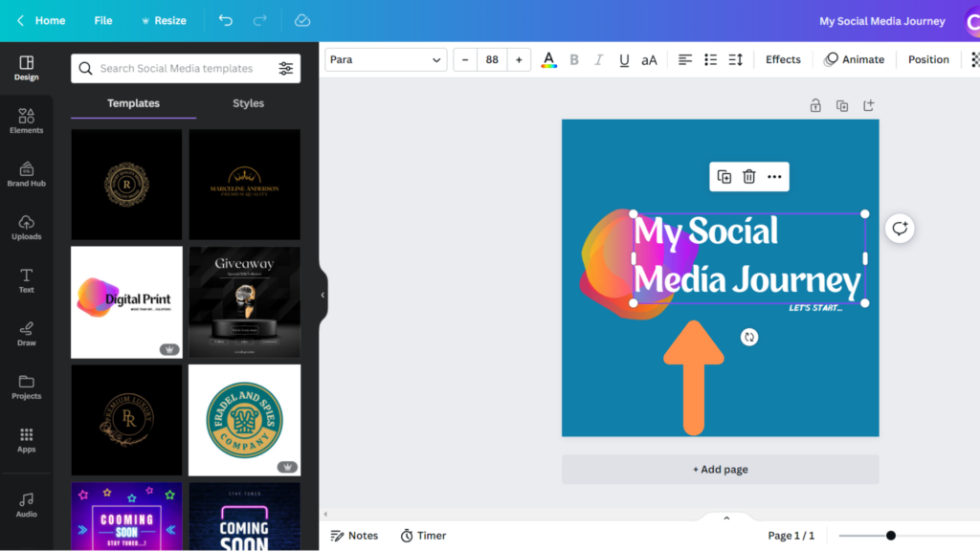Open the Elements panel
This screenshot has width=980, height=551.
26,121
